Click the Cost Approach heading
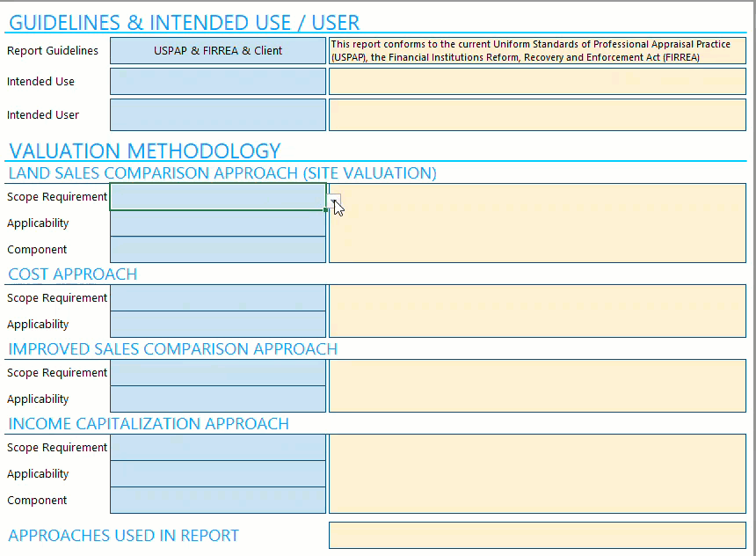 point(73,274)
